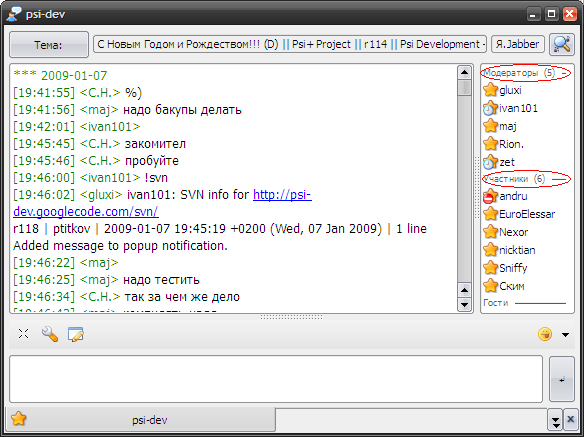Open dropdown arrow next to smiley icon
This screenshot has width=584, height=437.
tap(565, 335)
